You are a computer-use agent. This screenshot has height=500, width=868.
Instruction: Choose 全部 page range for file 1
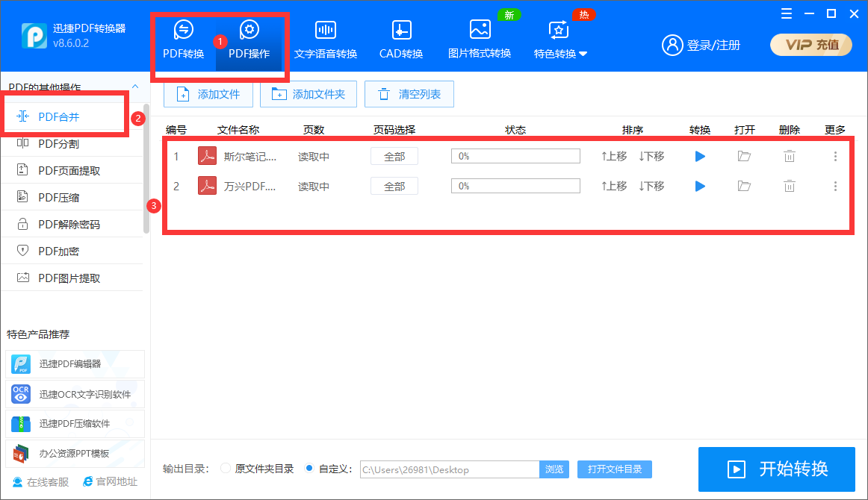394,157
